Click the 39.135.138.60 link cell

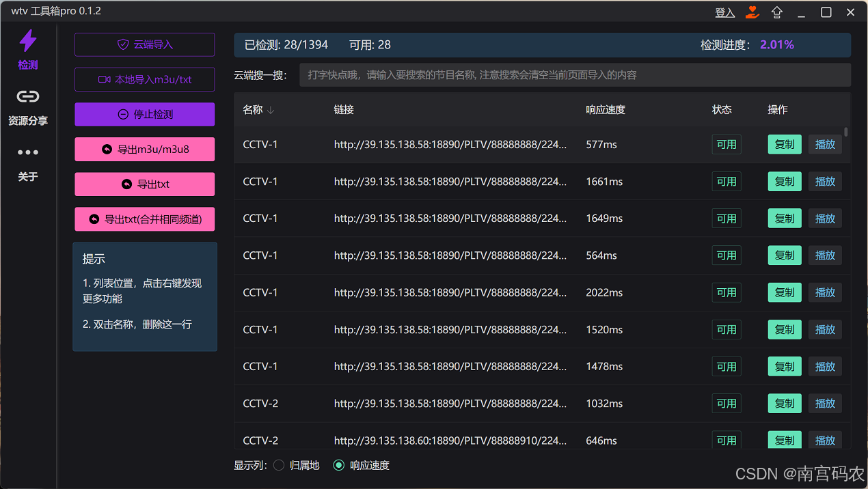tap(450, 441)
